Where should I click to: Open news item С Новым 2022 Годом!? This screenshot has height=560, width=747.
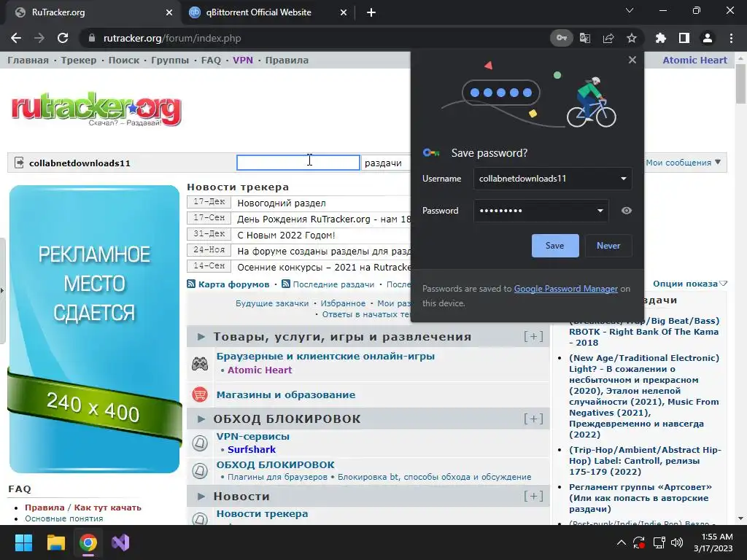tap(286, 236)
